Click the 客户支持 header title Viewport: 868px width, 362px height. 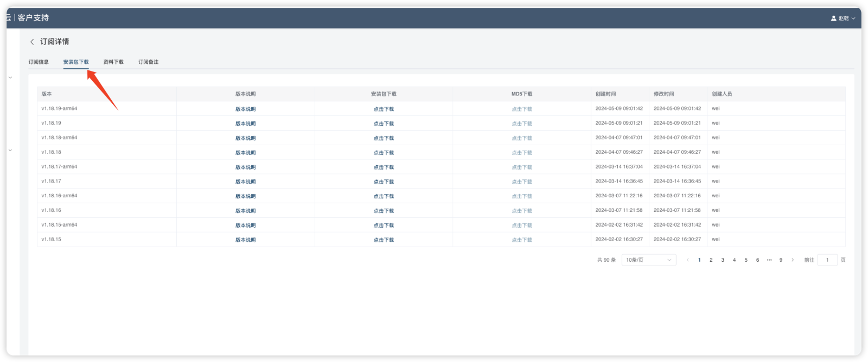[x=33, y=18]
